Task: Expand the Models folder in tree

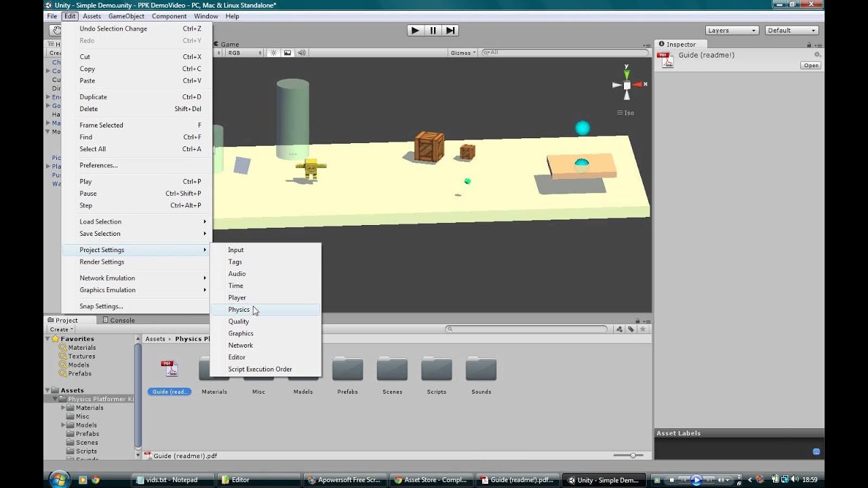Action: (64, 425)
